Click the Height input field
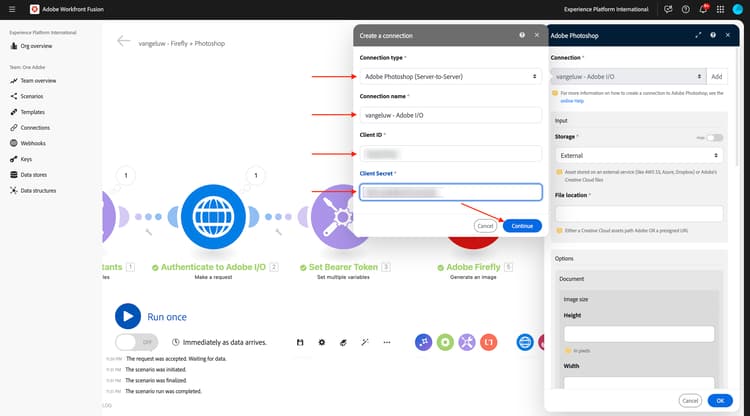The height and width of the screenshot is (416, 750). point(639,334)
